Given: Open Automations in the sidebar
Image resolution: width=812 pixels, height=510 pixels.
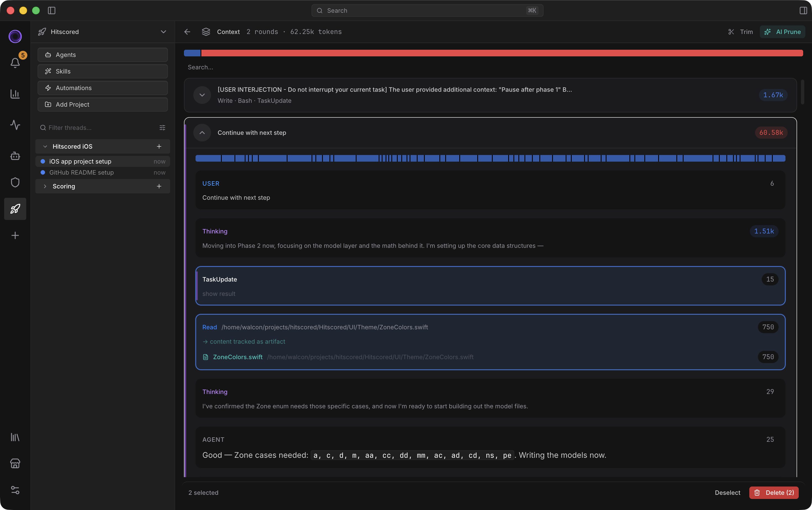Looking at the screenshot, I should point(103,88).
